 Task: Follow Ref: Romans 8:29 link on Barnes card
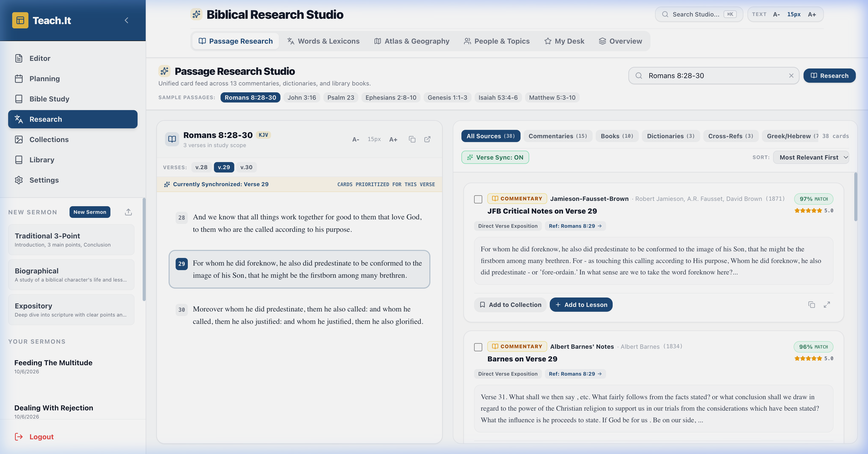point(575,374)
